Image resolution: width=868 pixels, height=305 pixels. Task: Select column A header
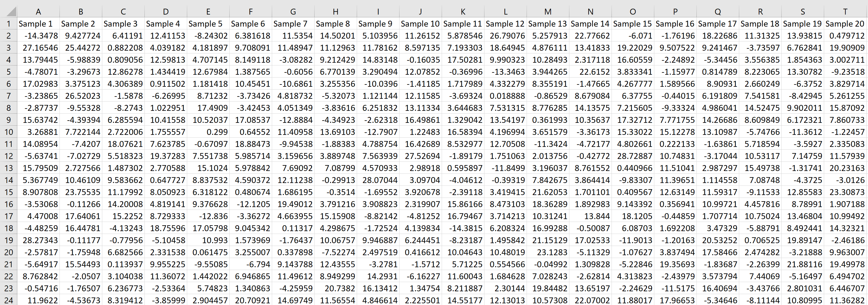(38, 11)
